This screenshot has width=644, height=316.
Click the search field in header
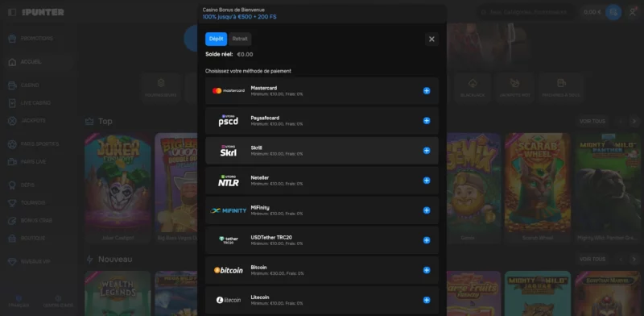pos(526,12)
